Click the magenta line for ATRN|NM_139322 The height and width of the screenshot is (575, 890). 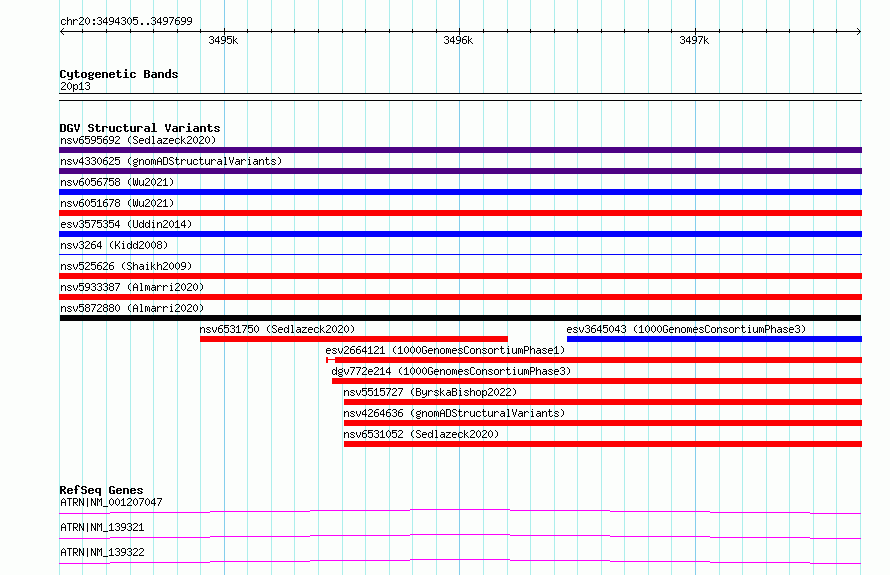(x=460, y=561)
